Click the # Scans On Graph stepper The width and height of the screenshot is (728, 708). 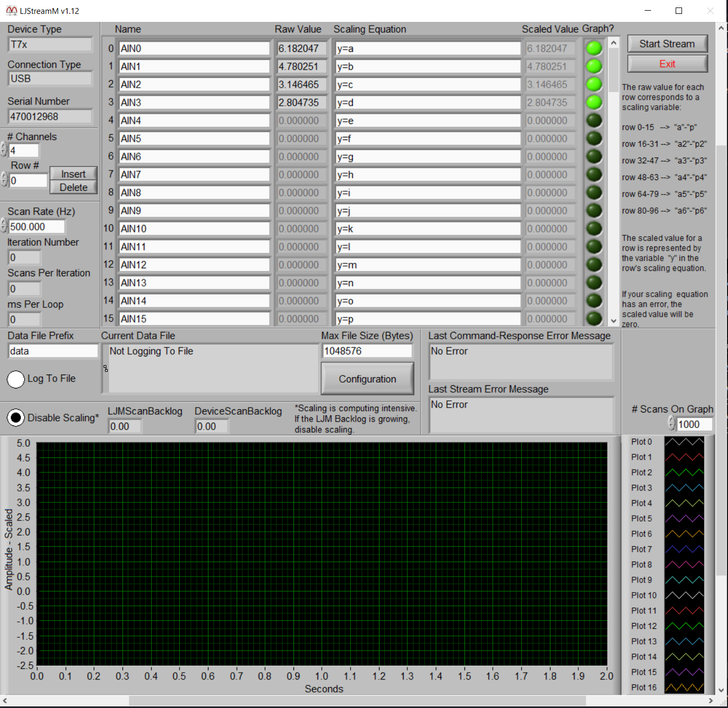672,424
